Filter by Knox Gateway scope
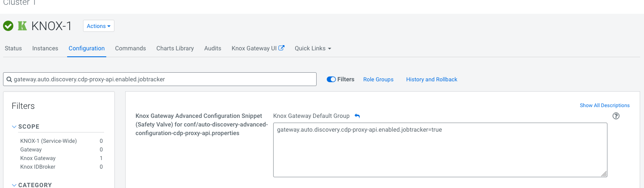 pos(38,158)
